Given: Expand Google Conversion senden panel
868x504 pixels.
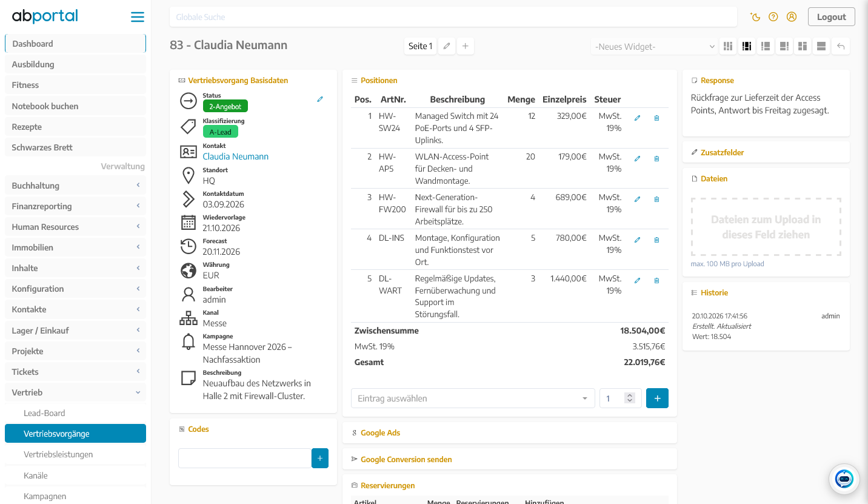Looking at the screenshot, I should [510, 460].
